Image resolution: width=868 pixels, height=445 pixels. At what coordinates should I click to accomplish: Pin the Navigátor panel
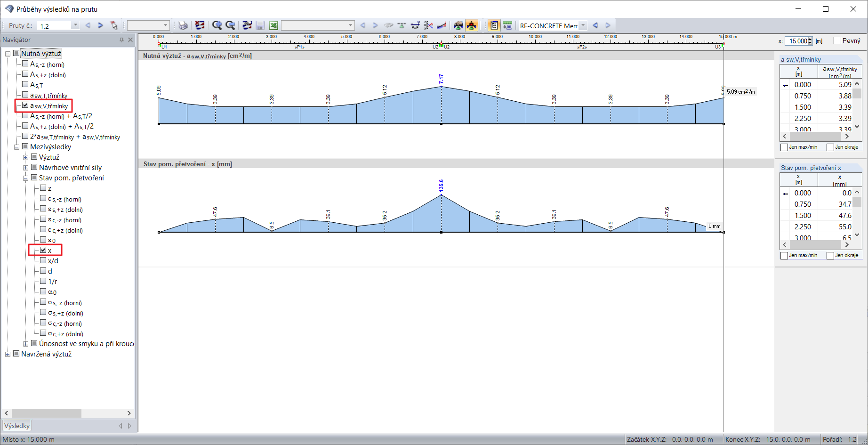coord(121,40)
